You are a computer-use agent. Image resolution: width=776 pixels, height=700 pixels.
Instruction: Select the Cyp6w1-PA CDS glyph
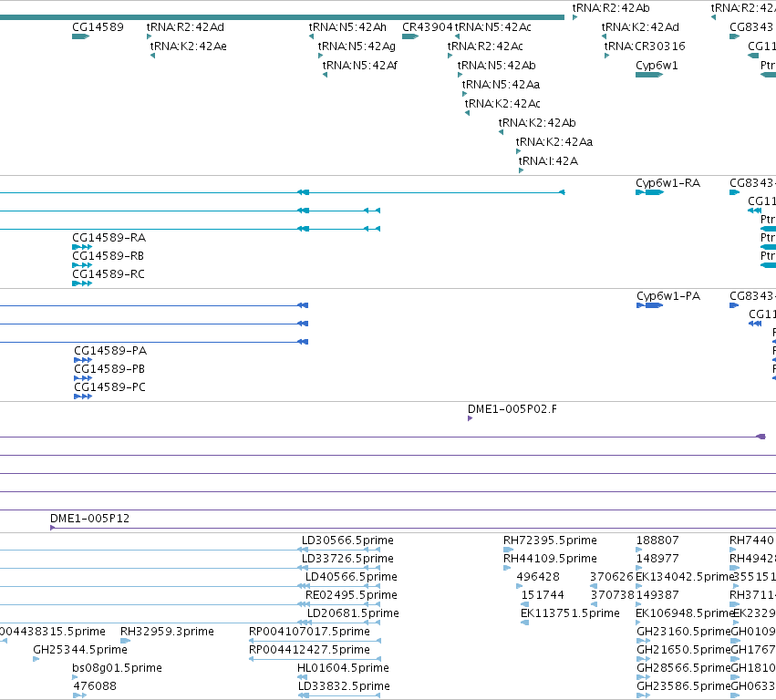click(x=650, y=305)
